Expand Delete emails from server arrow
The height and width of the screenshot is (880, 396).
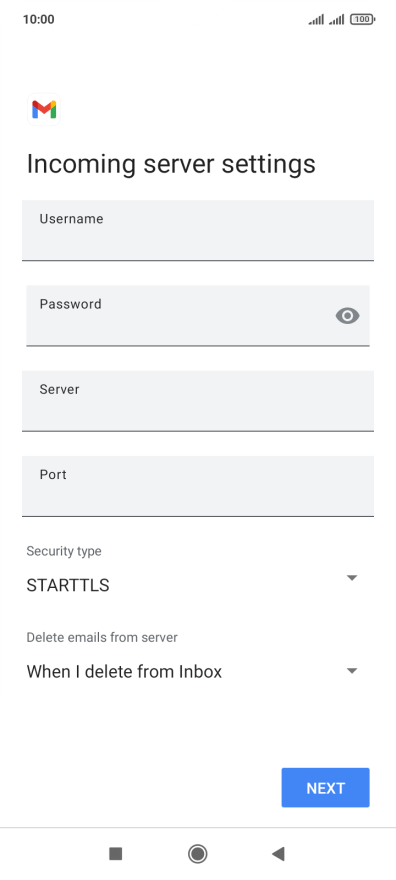(x=352, y=671)
